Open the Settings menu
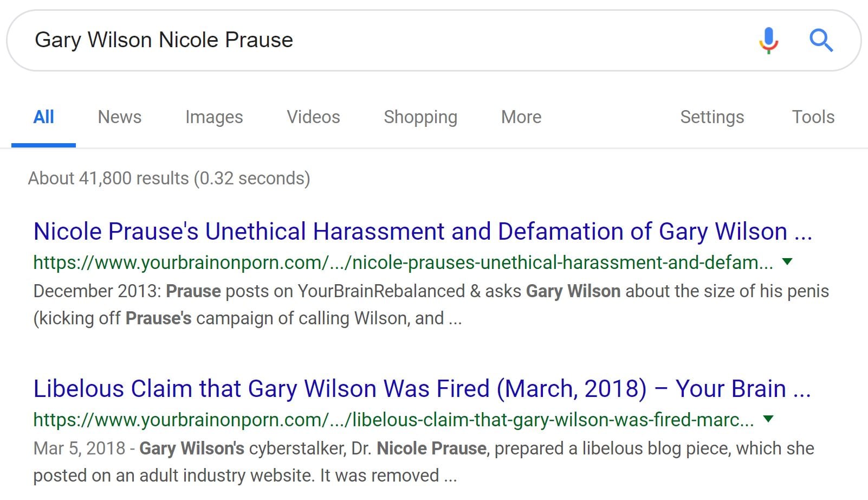868x500 pixels. (712, 117)
